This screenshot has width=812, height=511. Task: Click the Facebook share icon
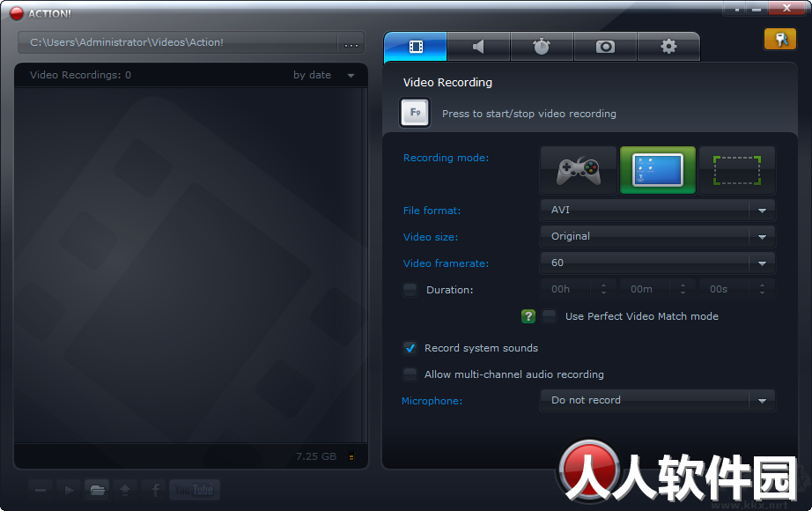(x=154, y=490)
